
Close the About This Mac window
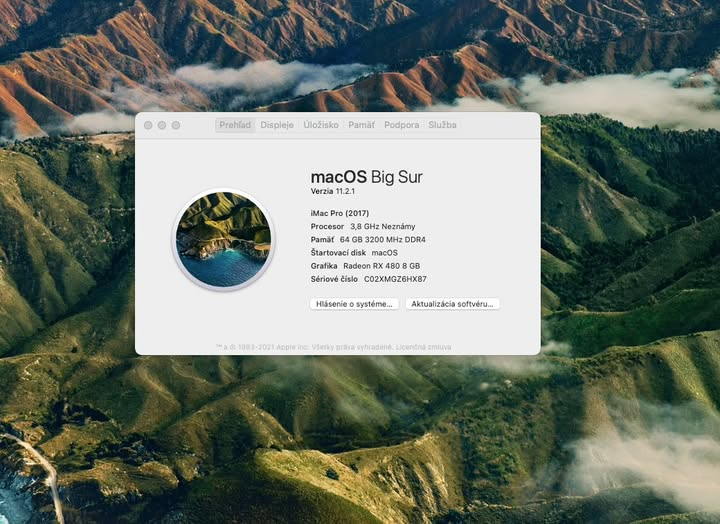(148, 125)
